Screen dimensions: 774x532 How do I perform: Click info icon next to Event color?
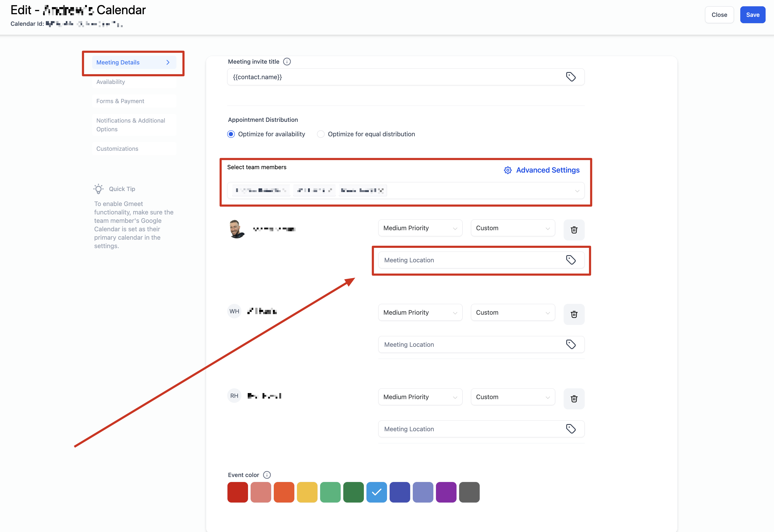click(267, 475)
